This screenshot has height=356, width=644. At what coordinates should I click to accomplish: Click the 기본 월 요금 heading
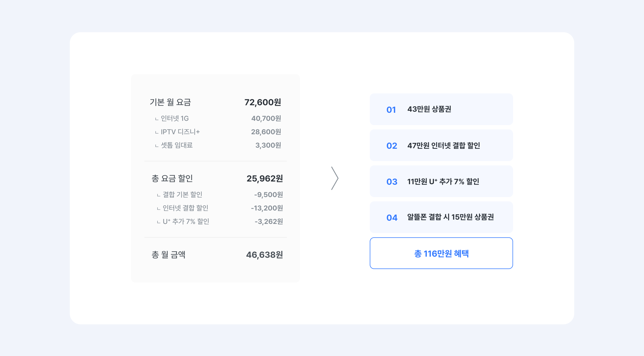[x=170, y=102]
